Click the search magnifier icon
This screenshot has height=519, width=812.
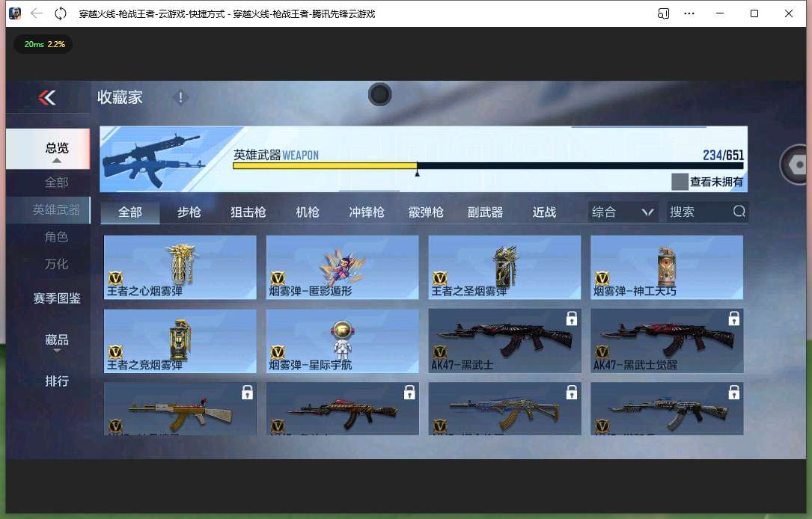tap(739, 211)
